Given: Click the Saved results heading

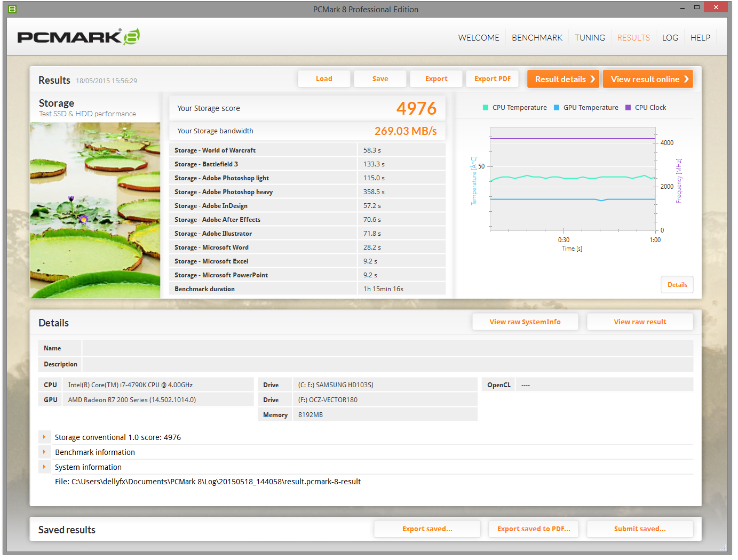Looking at the screenshot, I should (67, 530).
